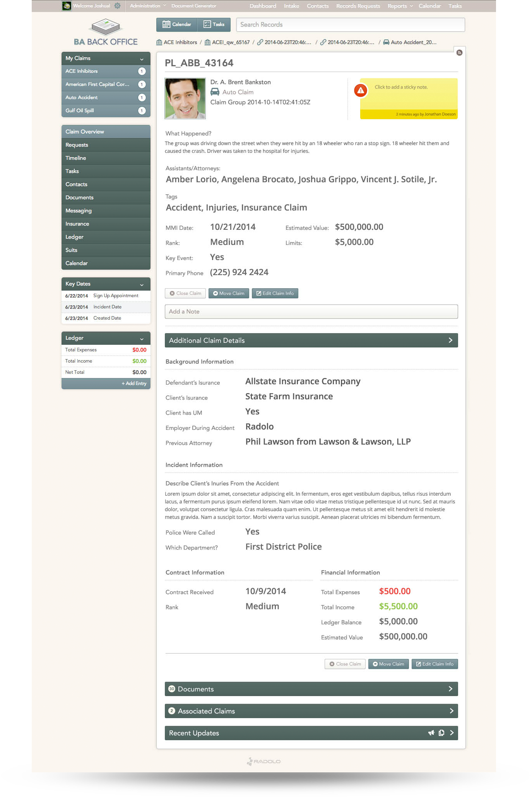The width and height of the screenshot is (532, 799).
Task: Click the yellow sticky note area
Action: point(409,95)
